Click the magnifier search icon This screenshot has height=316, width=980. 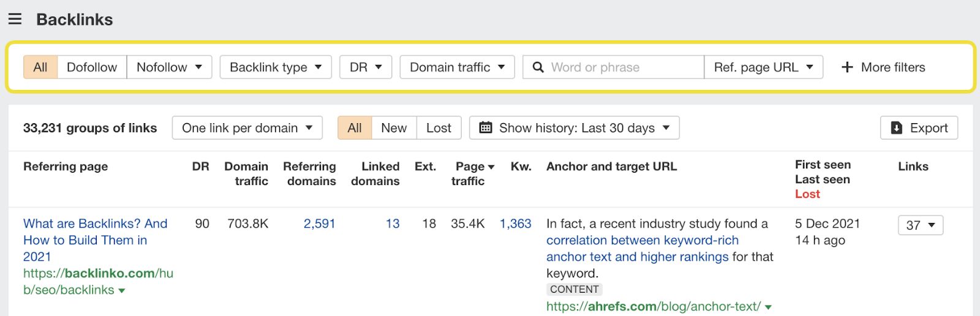pyautogui.click(x=538, y=67)
